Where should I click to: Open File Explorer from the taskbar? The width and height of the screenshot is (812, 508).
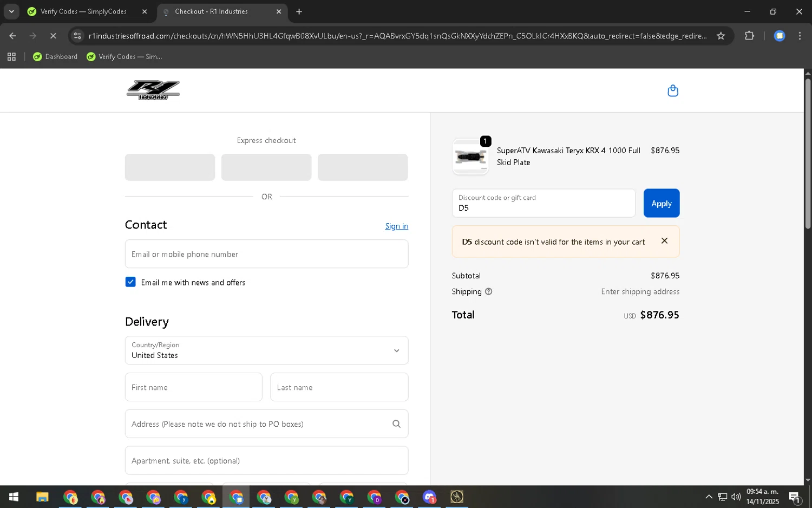click(42, 497)
